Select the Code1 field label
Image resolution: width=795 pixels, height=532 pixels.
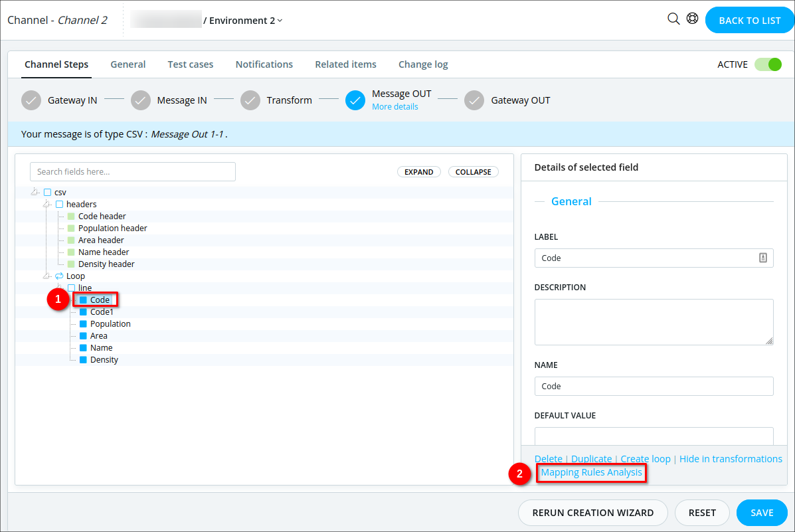[x=102, y=312]
